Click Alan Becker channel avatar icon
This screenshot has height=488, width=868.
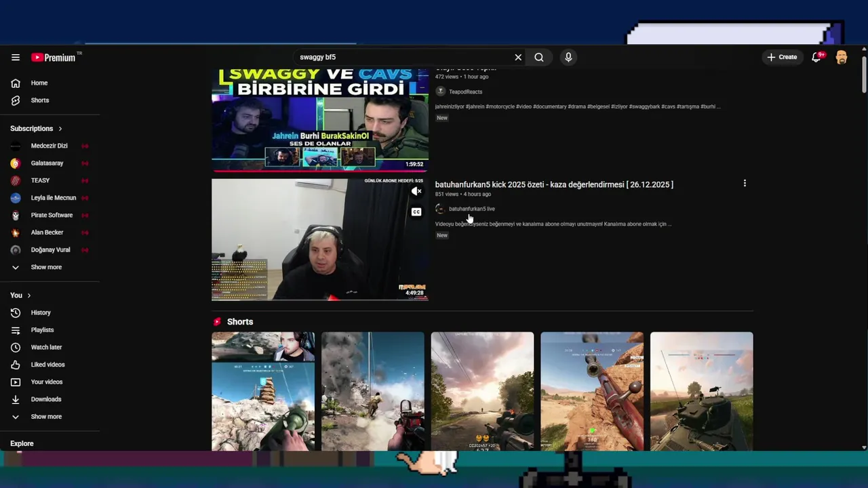coord(16,232)
